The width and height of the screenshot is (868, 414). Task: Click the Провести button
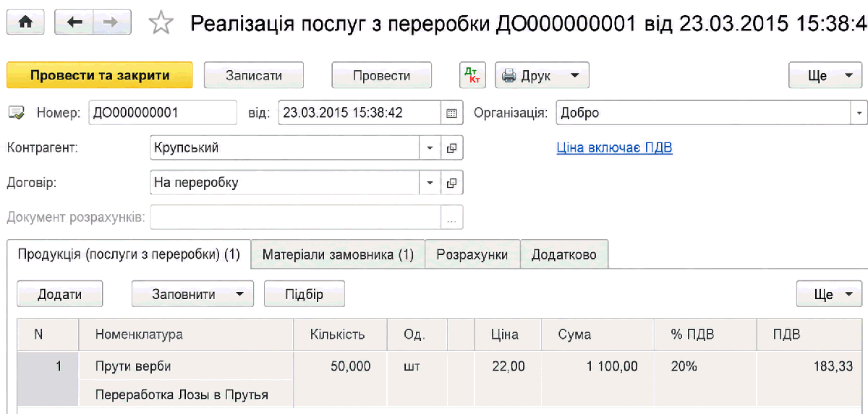click(x=382, y=75)
